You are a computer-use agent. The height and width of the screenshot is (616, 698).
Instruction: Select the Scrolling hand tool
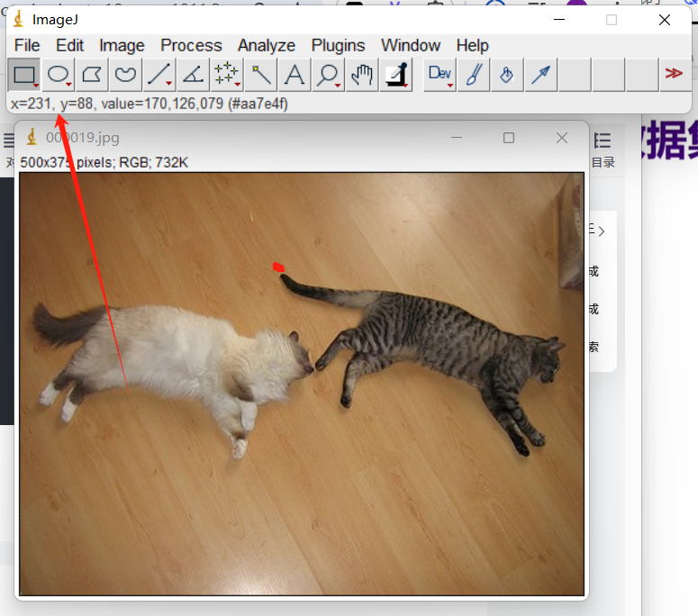(362, 75)
